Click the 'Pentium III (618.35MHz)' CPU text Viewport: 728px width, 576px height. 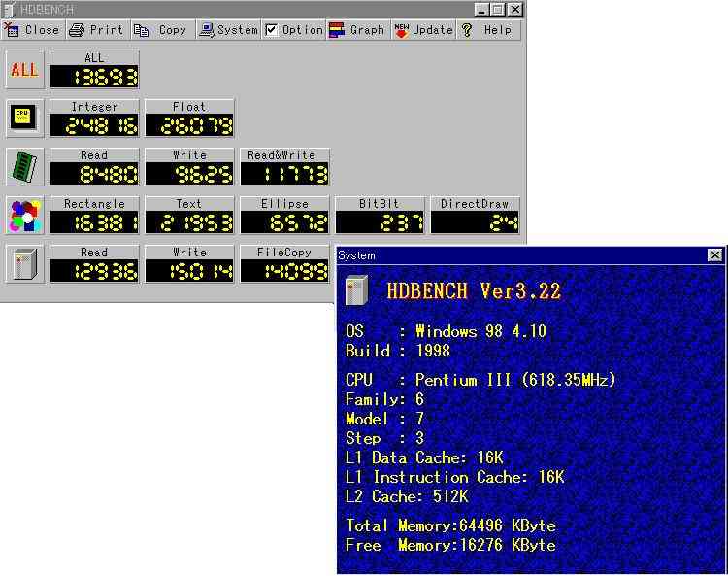(515, 380)
